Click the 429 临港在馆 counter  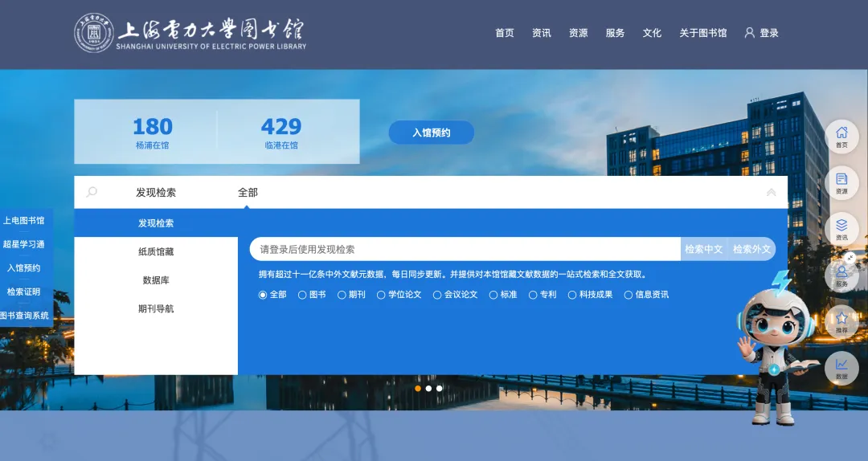pyautogui.click(x=281, y=133)
